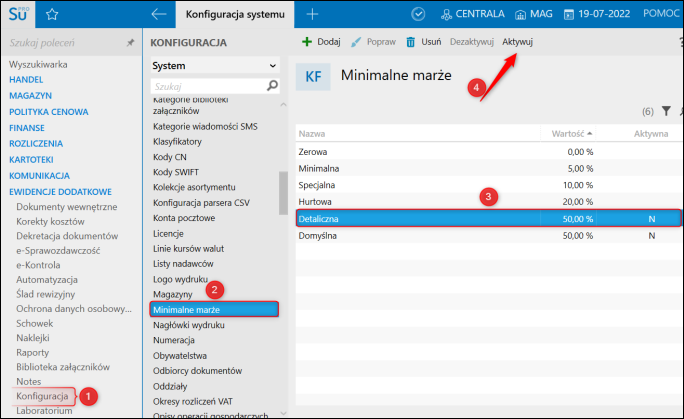684x419 pixels.
Task: Open the HANDEL module
Action: click(x=26, y=79)
